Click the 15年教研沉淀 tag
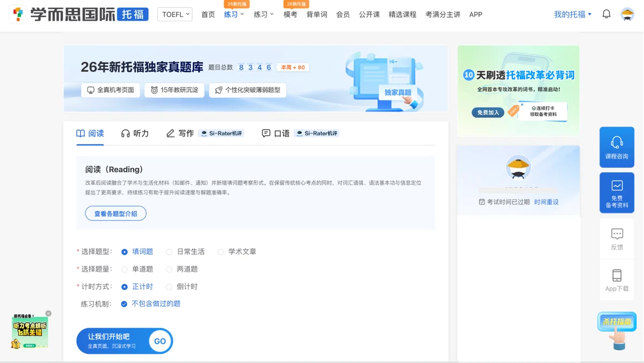The height and width of the screenshot is (363, 644). pos(174,90)
